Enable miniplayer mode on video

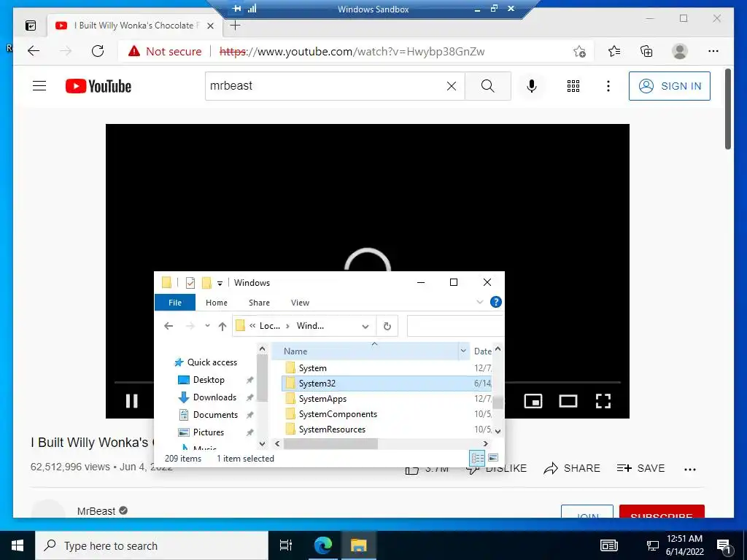pyautogui.click(x=533, y=401)
